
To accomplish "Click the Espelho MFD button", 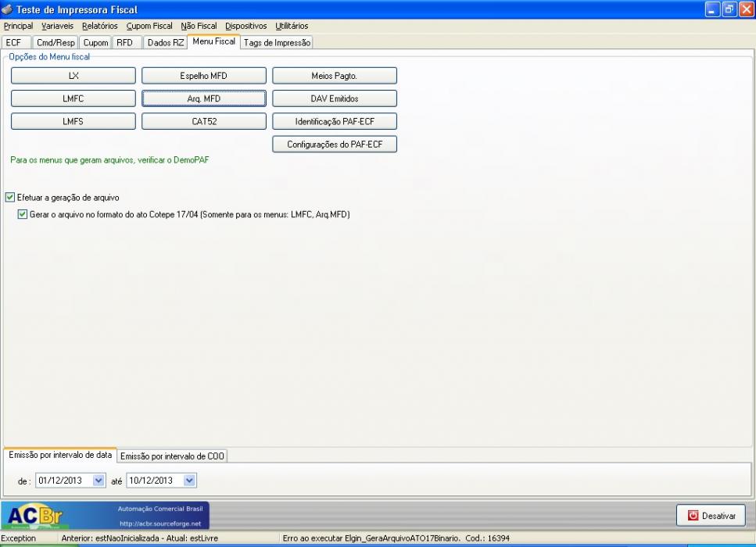I will pos(204,76).
